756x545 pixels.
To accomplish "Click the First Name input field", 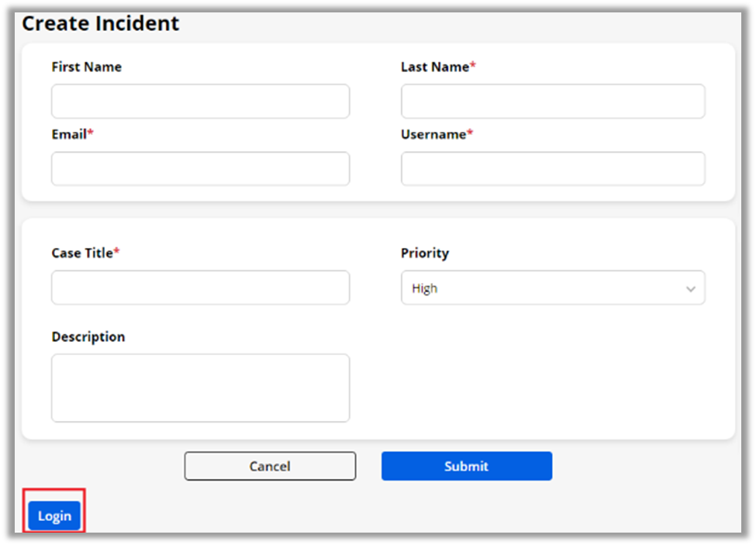I will point(200,102).
